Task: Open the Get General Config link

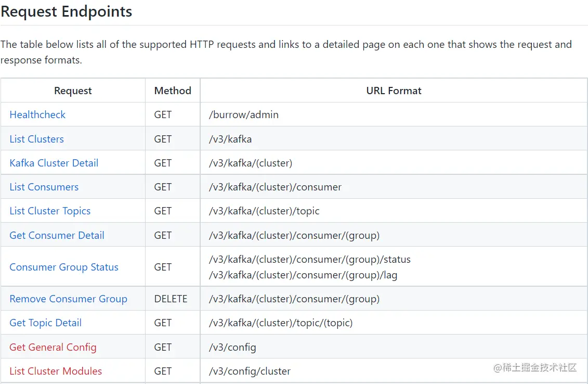Action: tap(53, 347)
